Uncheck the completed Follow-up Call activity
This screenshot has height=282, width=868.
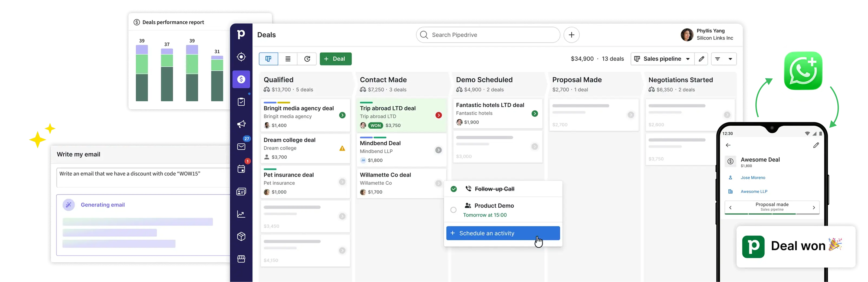pos(453,189)
